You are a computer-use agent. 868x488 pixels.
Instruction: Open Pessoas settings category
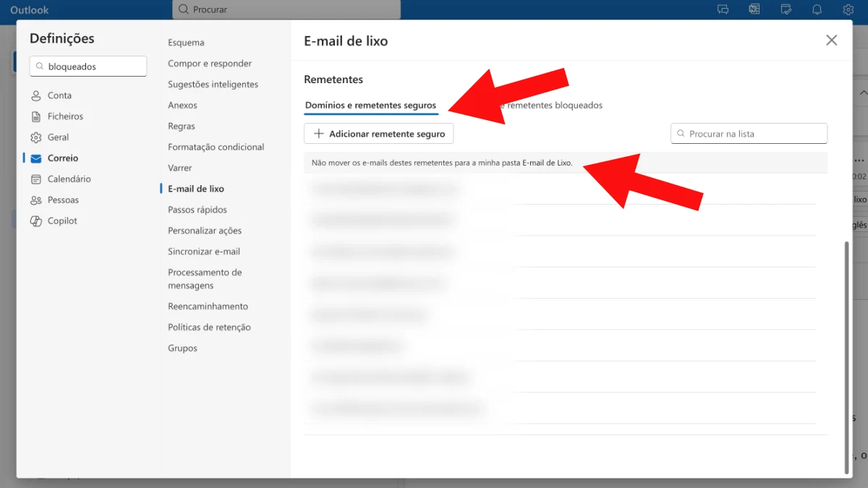(63, 200)
